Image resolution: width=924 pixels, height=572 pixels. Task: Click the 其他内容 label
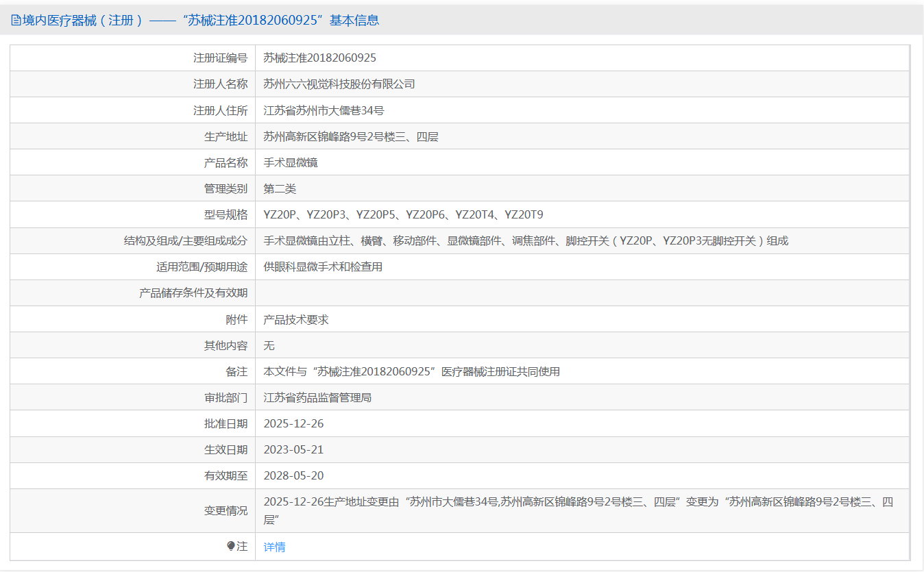[226, 345]
